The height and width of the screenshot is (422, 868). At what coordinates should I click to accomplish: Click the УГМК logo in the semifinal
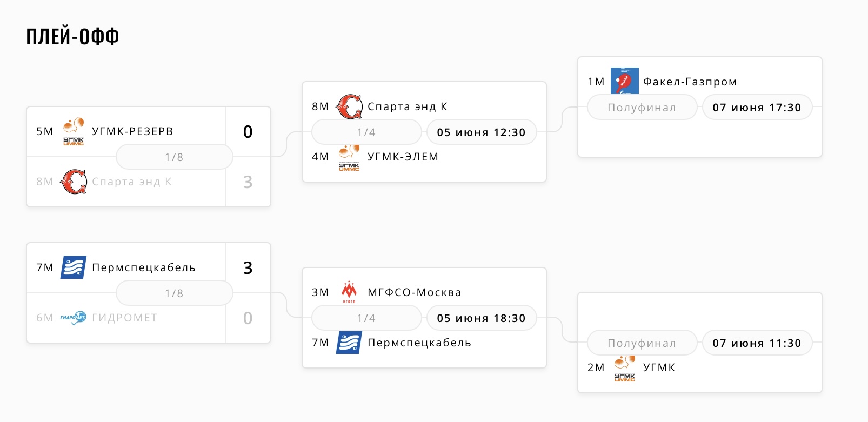pyautogui.click(x=625, y=367)
